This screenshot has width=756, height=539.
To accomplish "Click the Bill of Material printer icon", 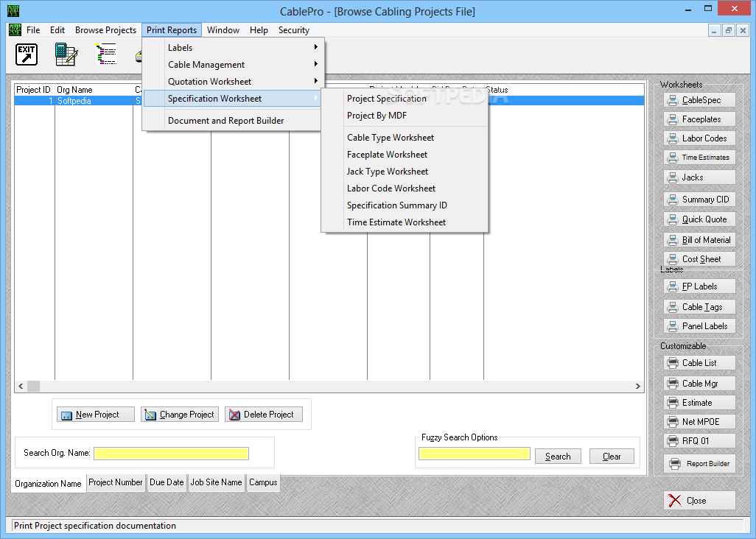I will coord(673,240).
